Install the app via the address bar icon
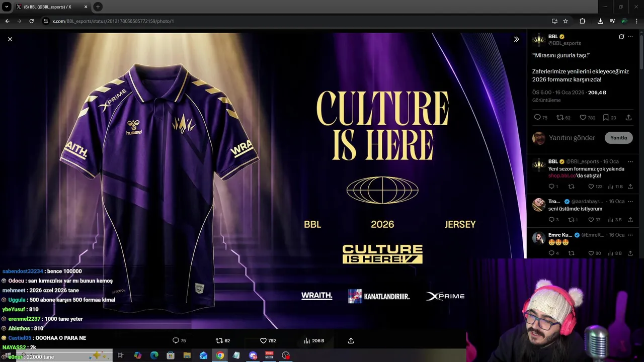 tap(554, 21)
